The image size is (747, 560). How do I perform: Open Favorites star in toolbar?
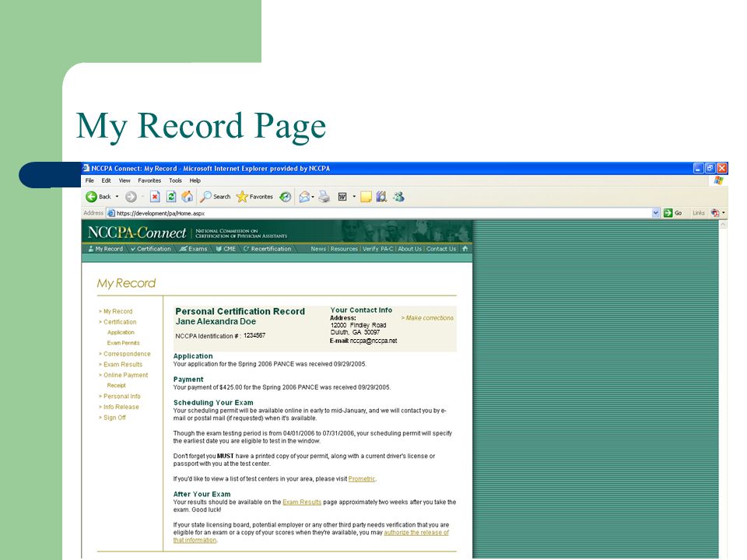[x=242, y=197]
